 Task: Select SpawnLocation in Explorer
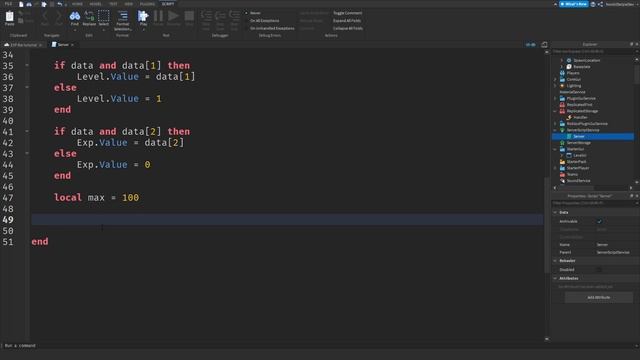pos(586,60)
